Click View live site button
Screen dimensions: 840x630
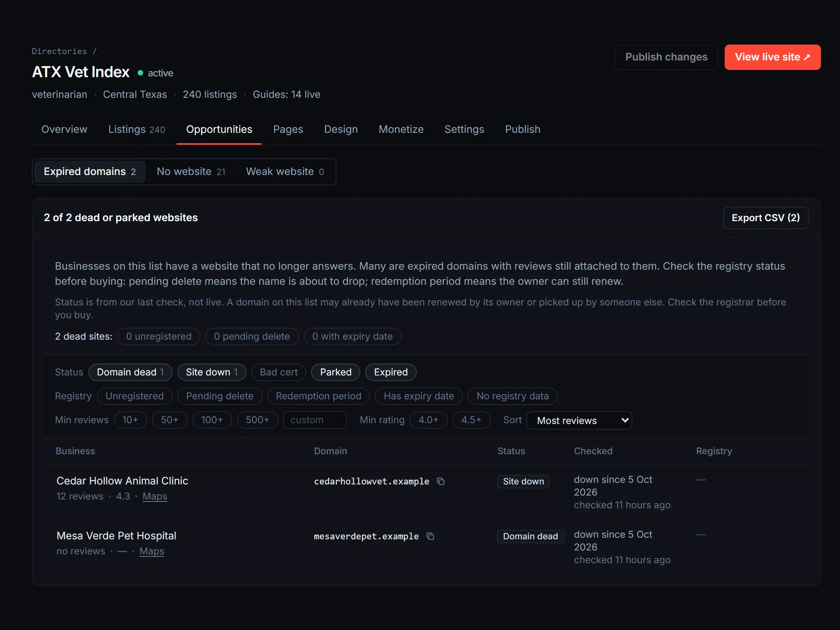click(x=772, y=57)
